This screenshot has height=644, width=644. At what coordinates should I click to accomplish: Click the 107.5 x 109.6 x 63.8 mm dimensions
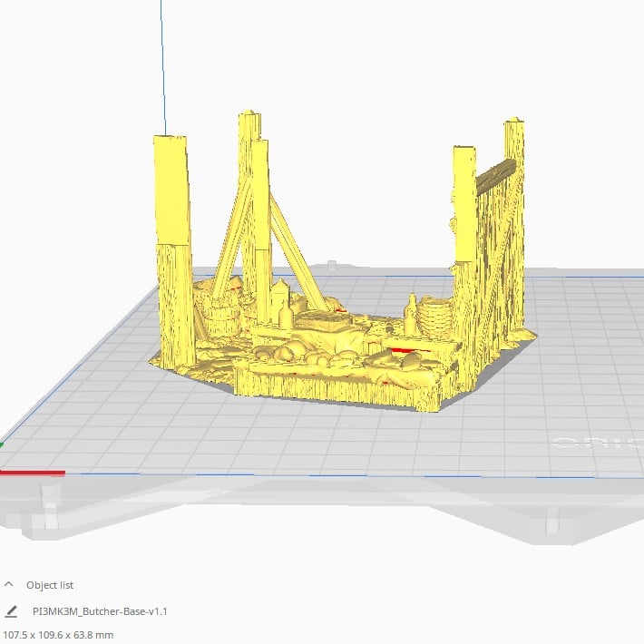pyautogui.click(x=59, y=634)
